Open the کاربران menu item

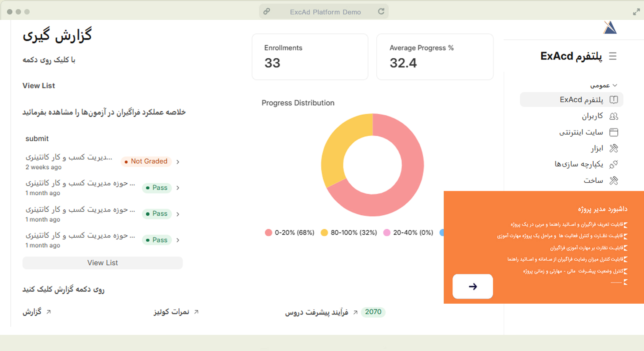592,116
